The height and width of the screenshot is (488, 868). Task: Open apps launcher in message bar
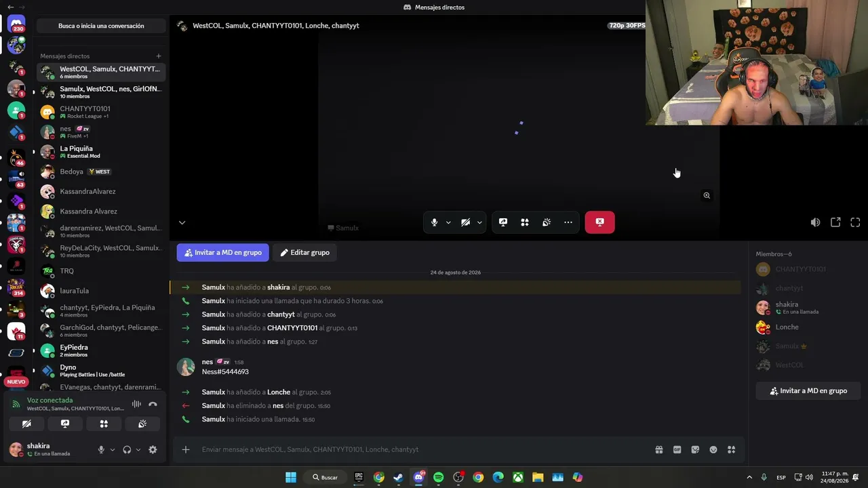point(731,449)
